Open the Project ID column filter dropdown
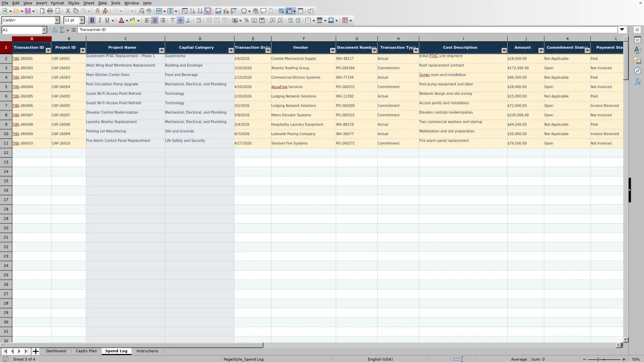This screenshot has height=362, width=644. tap(83, 50)
